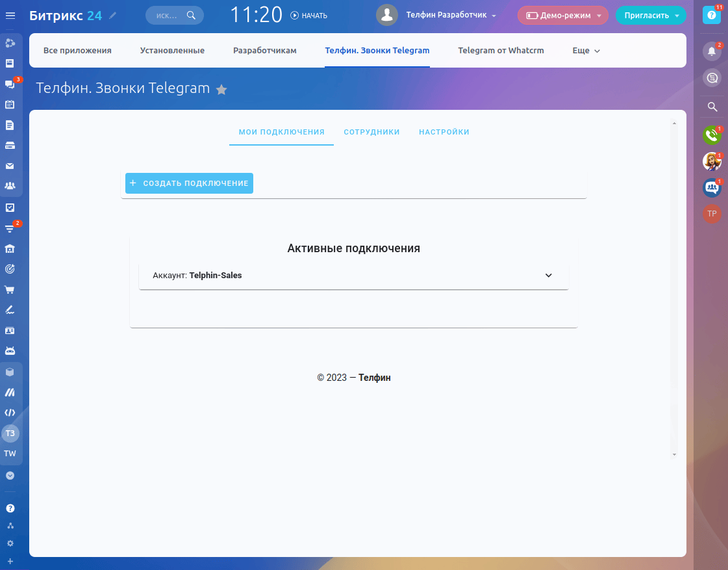Click the pencil icon beside Битрикс 24

point(112,16)
